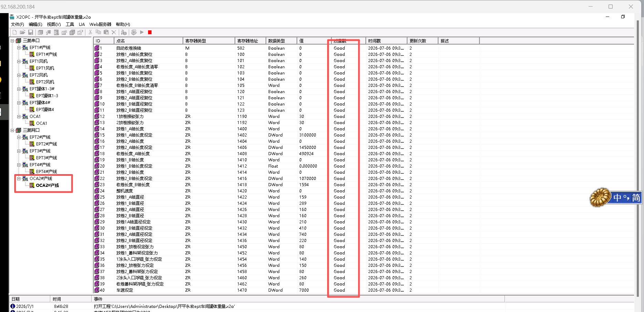Click the Chinese IME 中 indicator
This screenshot has height=312, width=644.
point(617,198)
